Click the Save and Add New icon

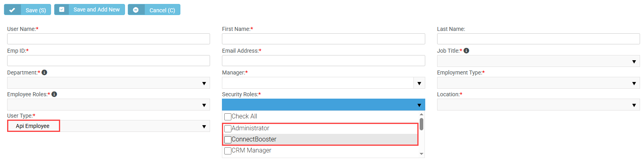point(62,10)
